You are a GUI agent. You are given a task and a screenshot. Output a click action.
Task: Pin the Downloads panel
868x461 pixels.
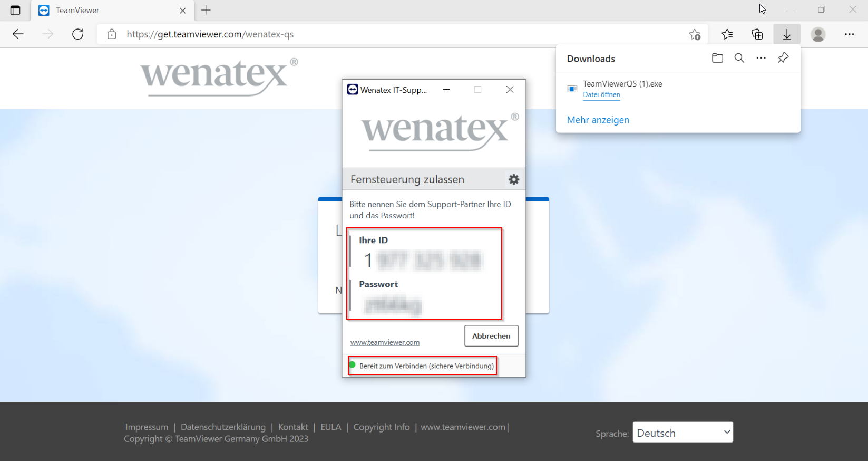pos(783,58)
